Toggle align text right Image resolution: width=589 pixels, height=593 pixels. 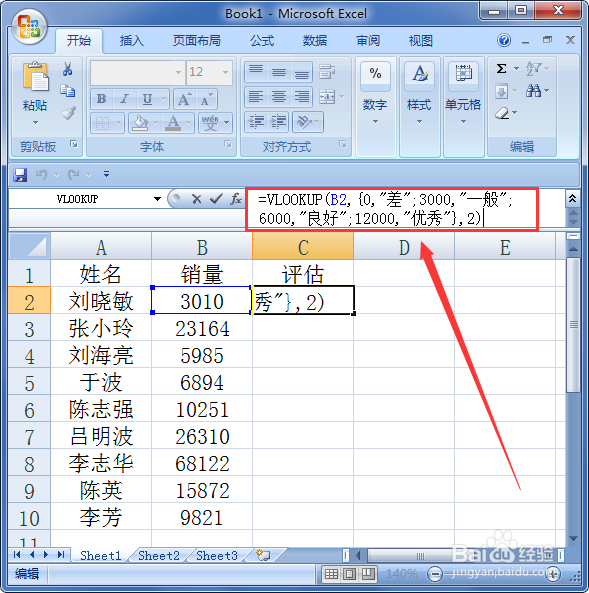click(x=301, y=96)
